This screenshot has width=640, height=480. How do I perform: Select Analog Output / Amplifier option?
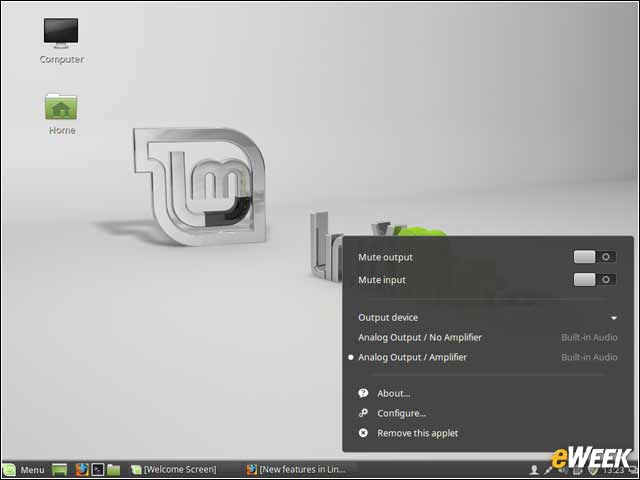pos(483,357)
